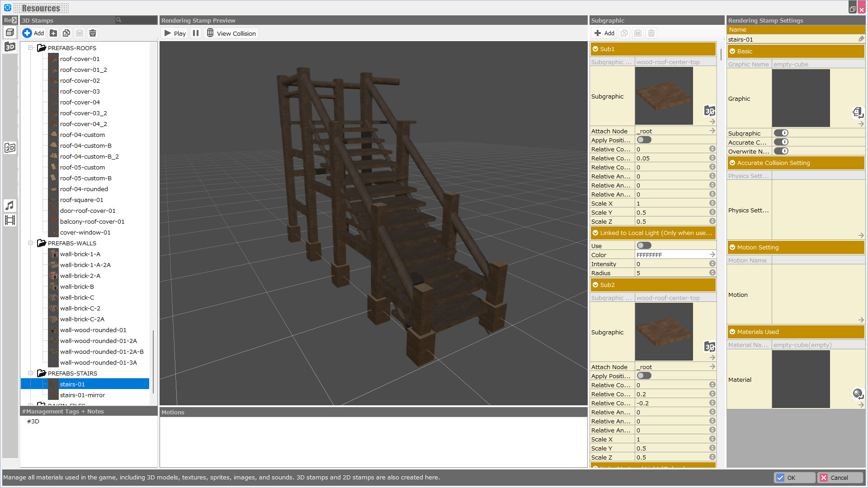Open 3D view of Sub1 subgraphic thumbnail
The image size is (868, 488).
pos(709,111)
